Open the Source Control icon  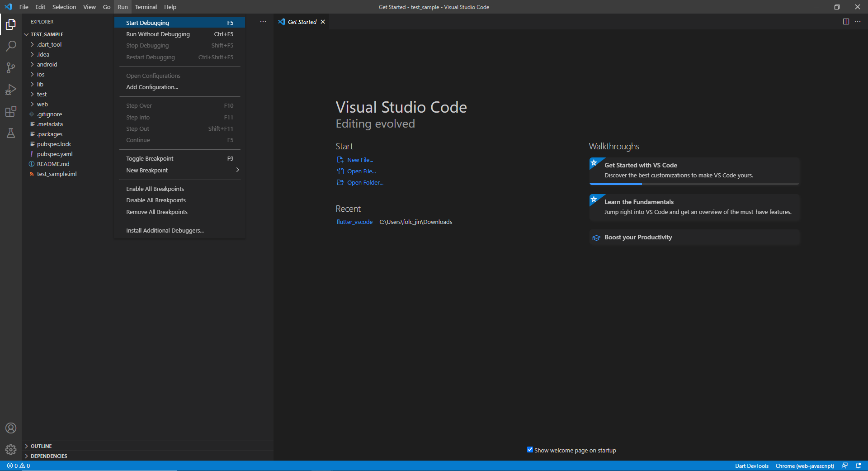(11, 68)
